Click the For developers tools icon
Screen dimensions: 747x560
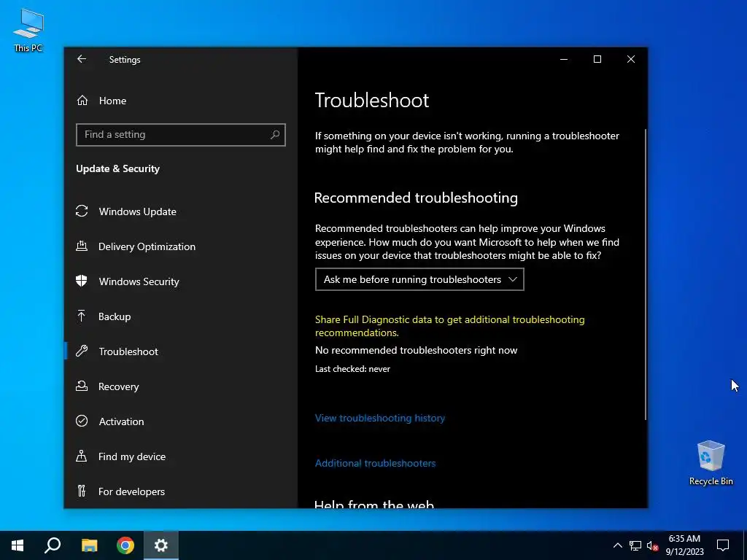pos(82,491)
